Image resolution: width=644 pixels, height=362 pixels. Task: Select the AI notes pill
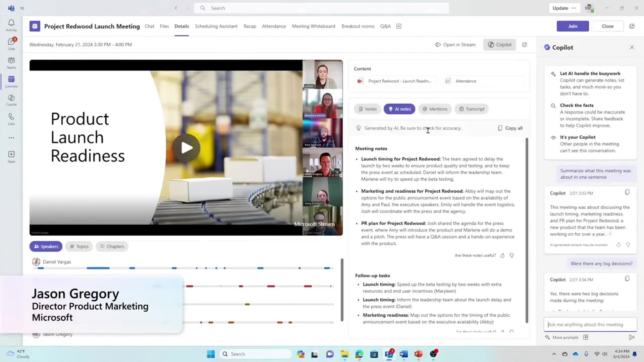tap(399, 109)
